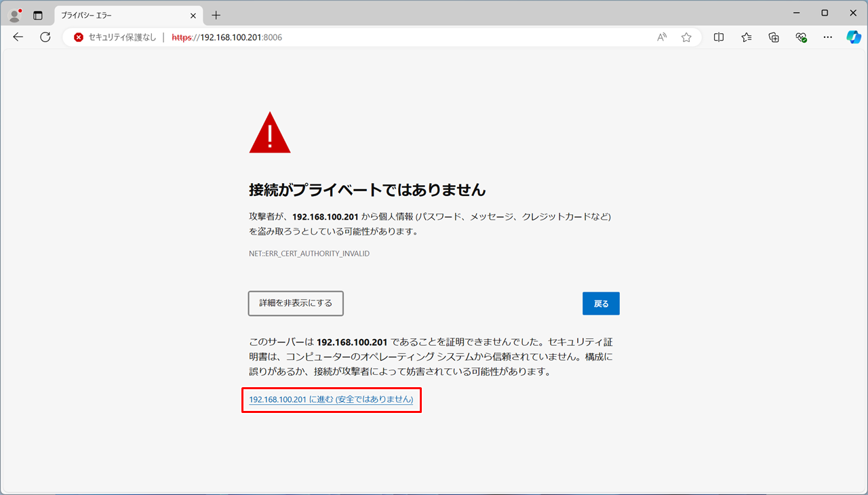Image resolution: width=868 pixels, height=495 pixels.
Task: Open Browser essentials via the heart icon
Action: pyautogui.click(x=801, y=37)
